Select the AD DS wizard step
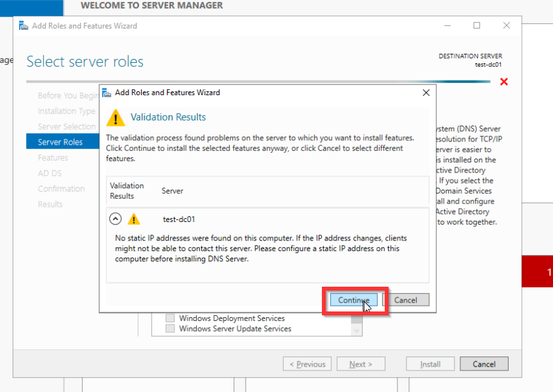This screenshot has width=553, height=392. click(x=50, y=173)
